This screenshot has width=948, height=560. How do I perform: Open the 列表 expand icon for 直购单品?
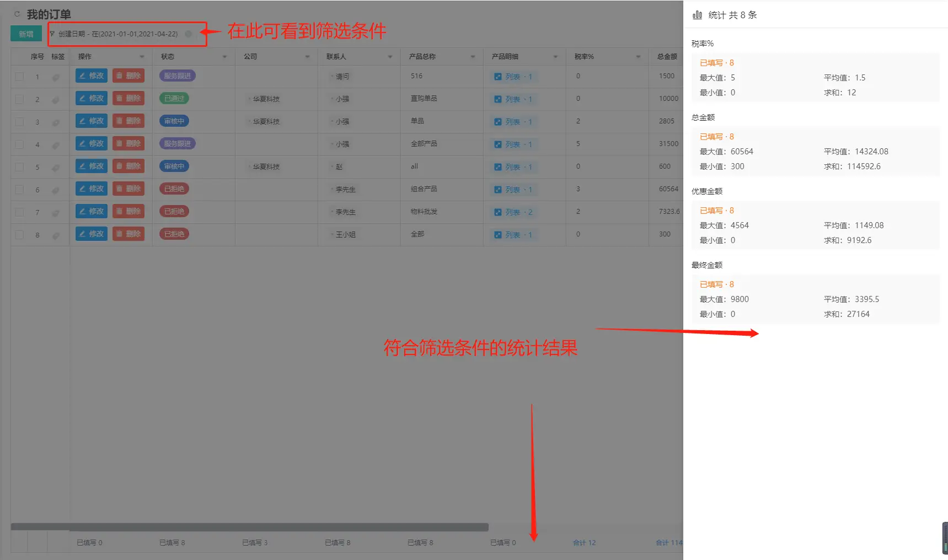(498, 99)
